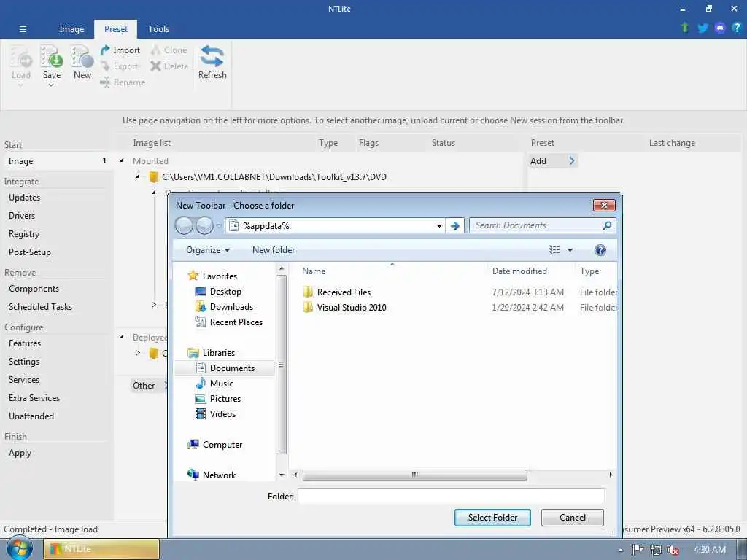Click the Action Center flag icon
The width and height of the screenshot is (747, 560).
[638, 550]
